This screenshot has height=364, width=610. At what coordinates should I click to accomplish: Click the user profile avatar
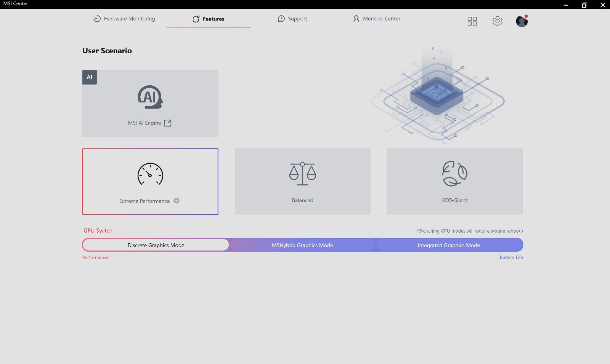[522, 21]
